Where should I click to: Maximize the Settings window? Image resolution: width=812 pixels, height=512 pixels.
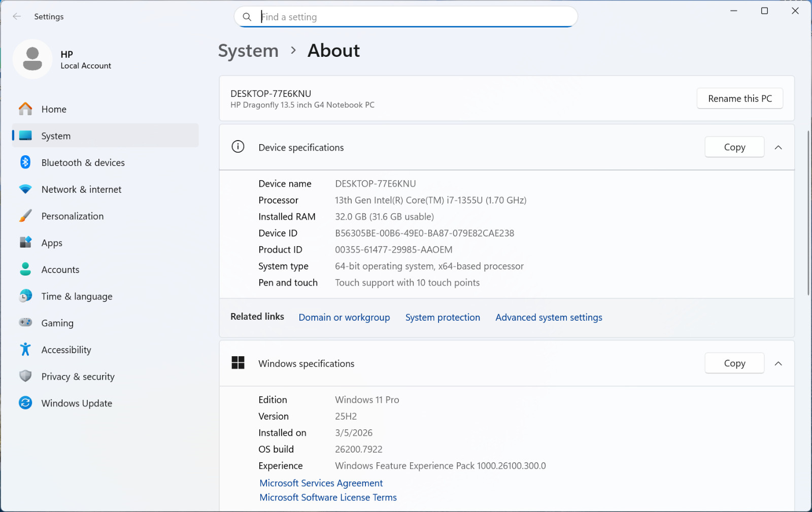click(x=764, y=11)
